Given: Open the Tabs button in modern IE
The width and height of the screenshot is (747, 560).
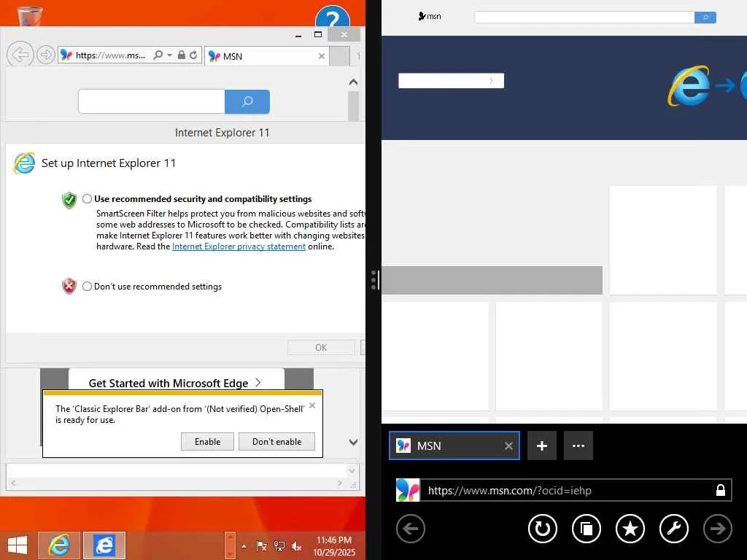Looking at the screenshot, I should click(586, 529).
